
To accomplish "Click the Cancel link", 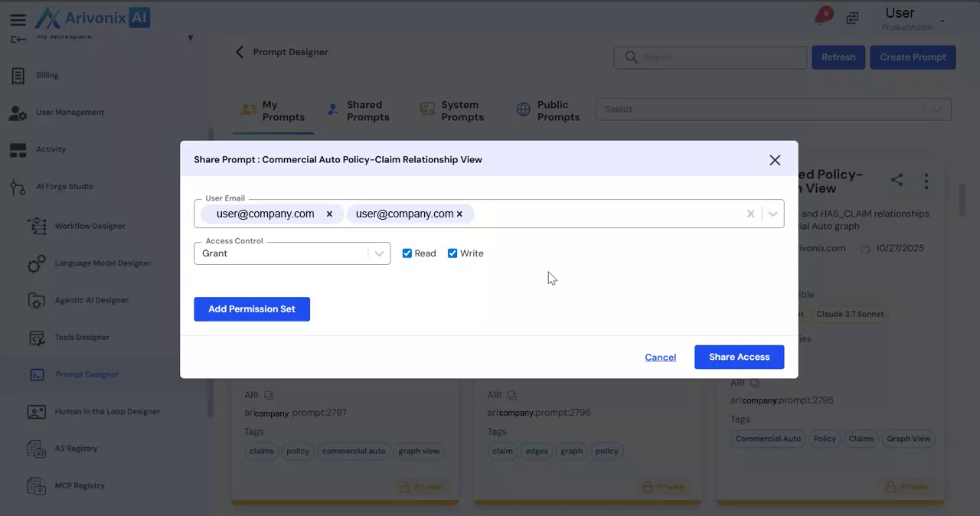I will pos(660,358).
